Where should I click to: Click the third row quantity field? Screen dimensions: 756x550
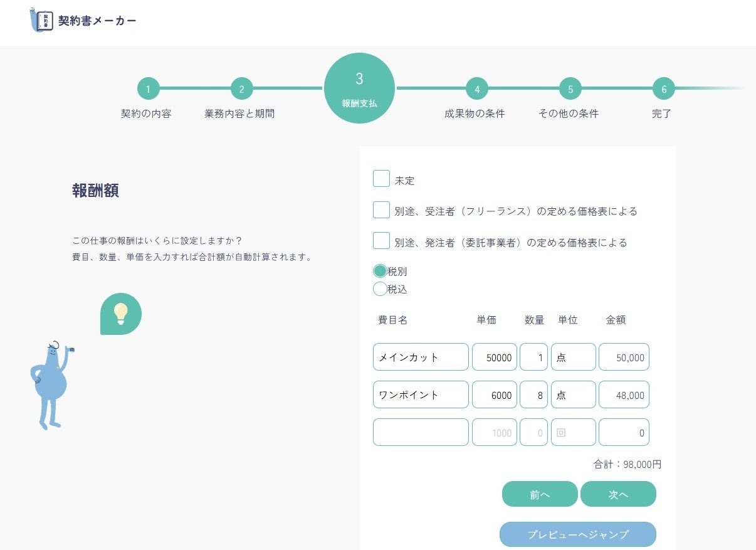[x=534, y=432]
